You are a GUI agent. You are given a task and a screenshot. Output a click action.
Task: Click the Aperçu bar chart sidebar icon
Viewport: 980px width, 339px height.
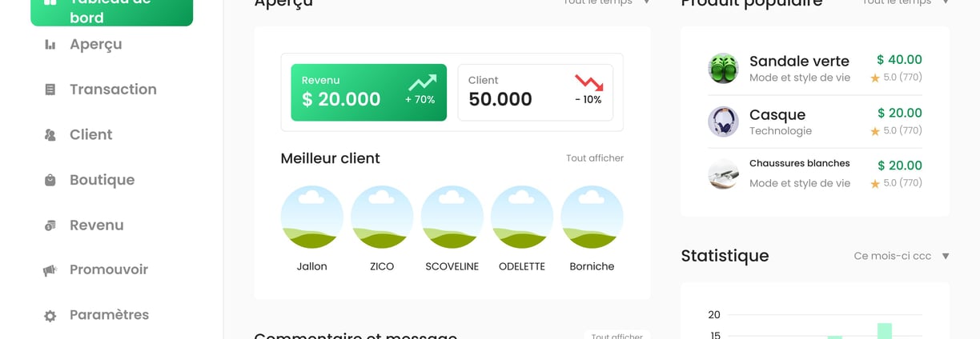[x=50, y=45]
